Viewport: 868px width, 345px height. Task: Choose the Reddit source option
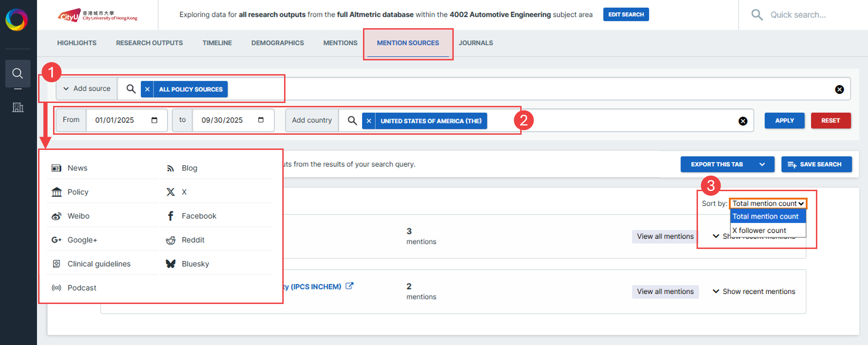[193, 240]
